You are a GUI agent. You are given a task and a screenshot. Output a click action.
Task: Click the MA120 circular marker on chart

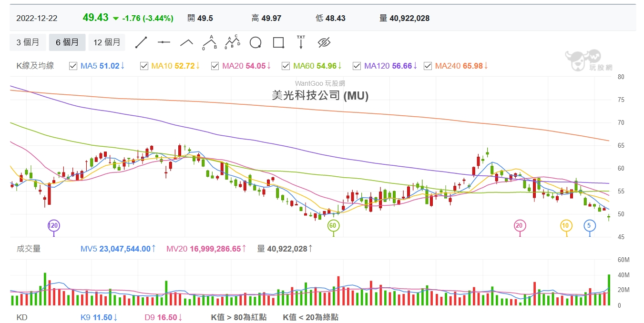pyautogui.click(x=53, y=226)
